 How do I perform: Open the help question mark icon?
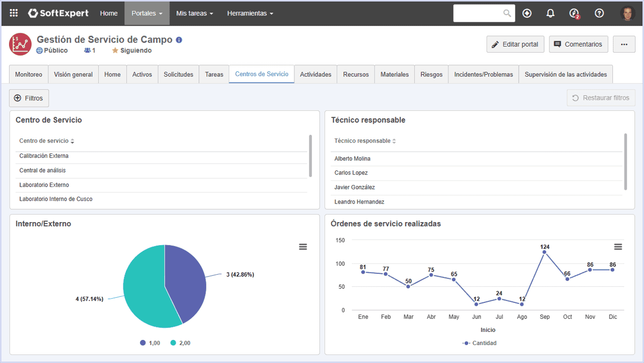point(599,14)
